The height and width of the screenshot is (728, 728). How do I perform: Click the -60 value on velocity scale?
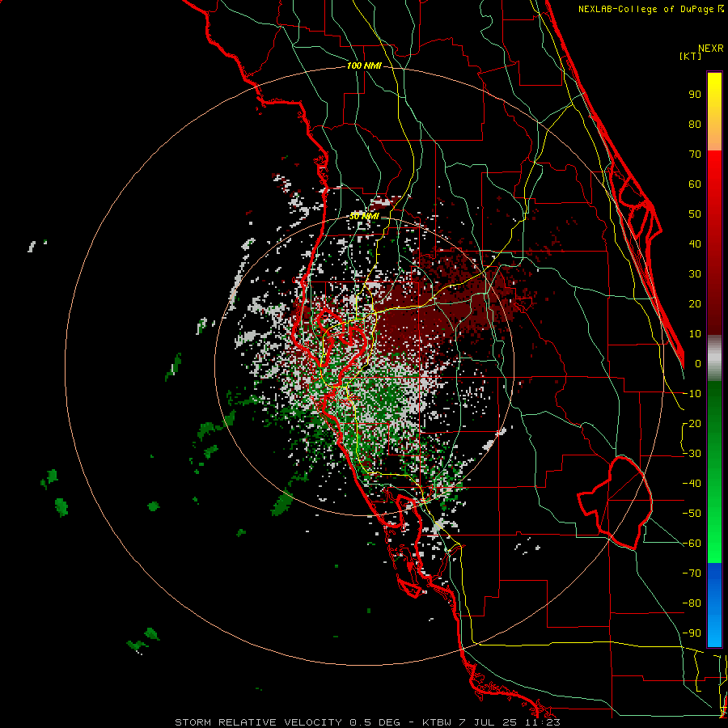pos(692,544)
